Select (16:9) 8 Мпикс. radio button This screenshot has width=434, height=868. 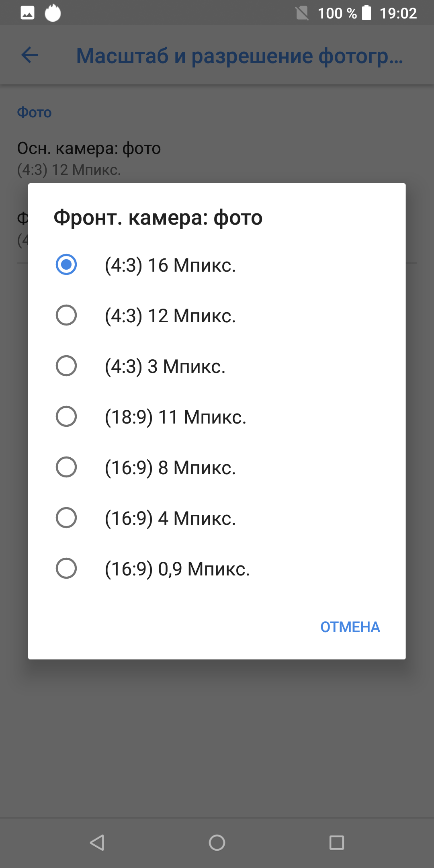66,467
